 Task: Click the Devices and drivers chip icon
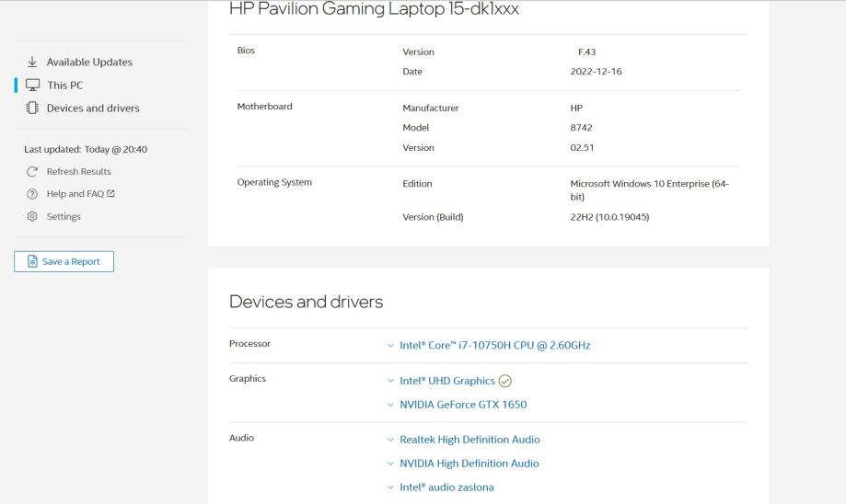click(x=33, y=109)
